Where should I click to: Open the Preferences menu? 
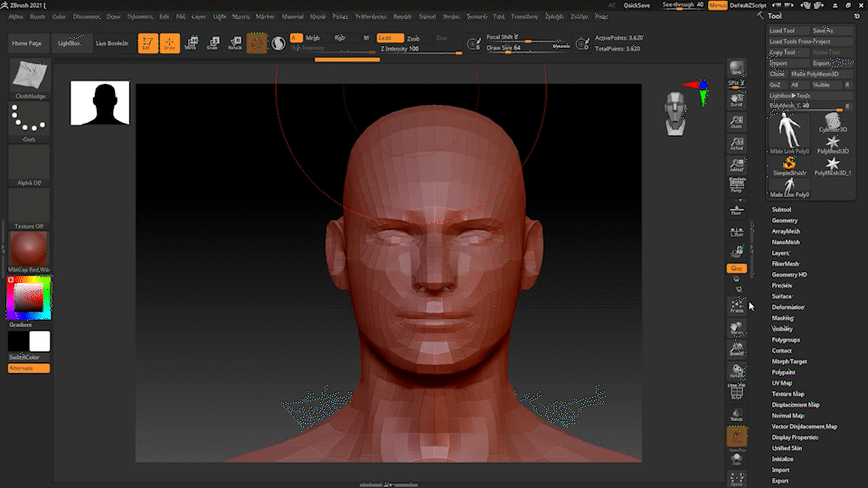click(x=370, y=16)
